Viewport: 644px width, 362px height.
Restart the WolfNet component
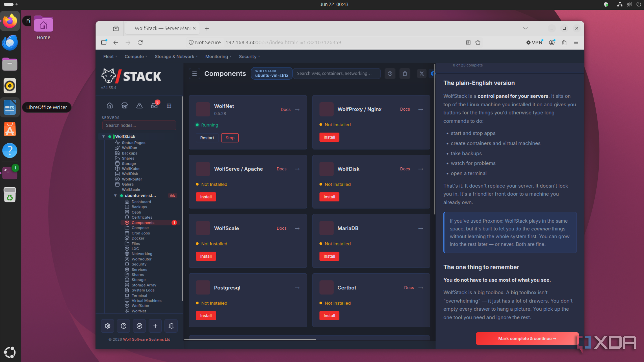207,138
